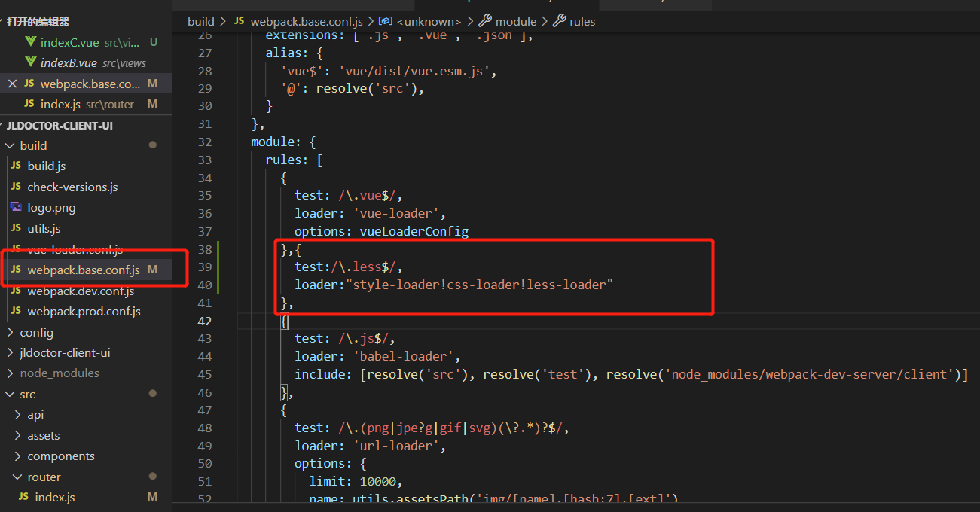Click the build breadcrumb link
This screenshot has height=512, width=980.
[x=200, y=21]
